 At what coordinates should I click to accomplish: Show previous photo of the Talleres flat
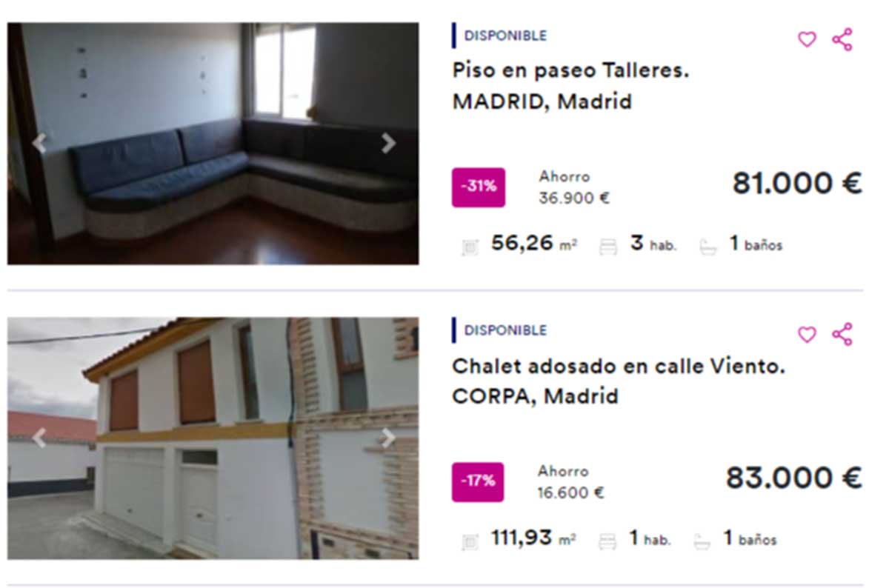pyautogui.click(x=39, y=144)
